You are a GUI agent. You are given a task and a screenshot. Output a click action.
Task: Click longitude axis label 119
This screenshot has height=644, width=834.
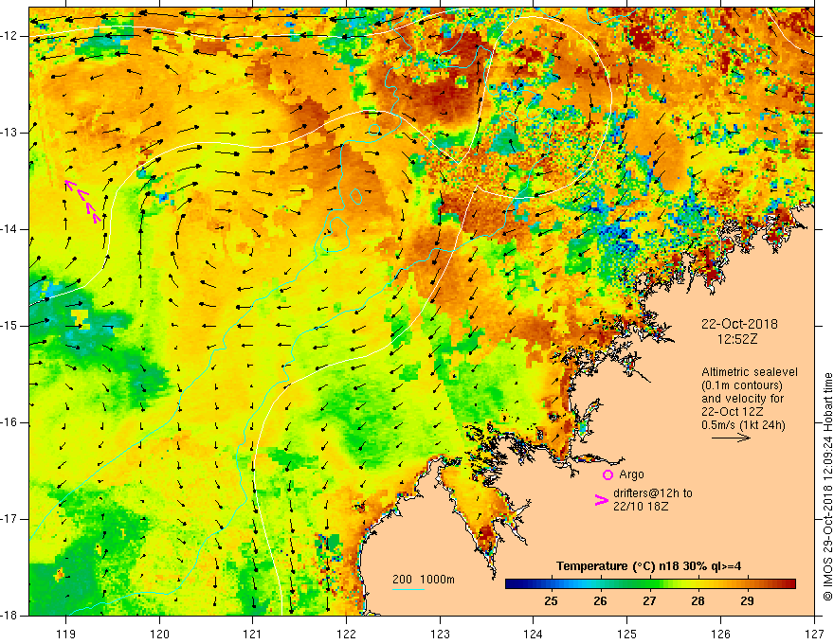pyautogui.click(x=66, y=634)
